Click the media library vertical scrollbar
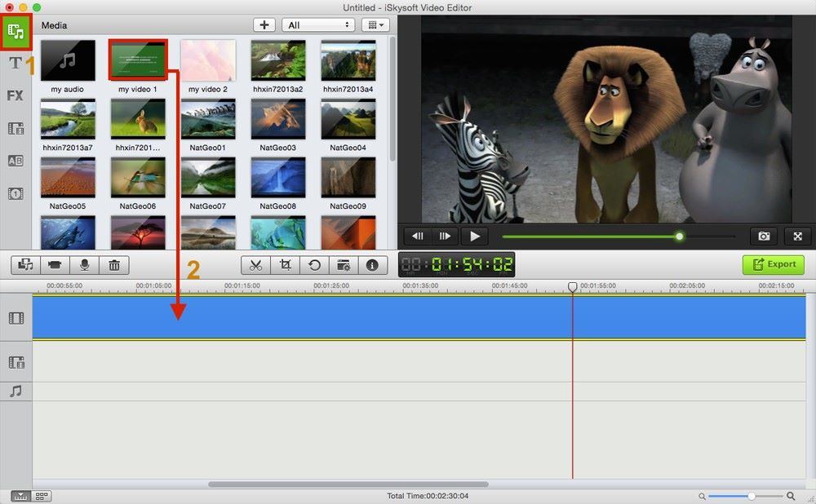Image resolution: width=816 pixels, height=504 pixels. (392, 99)
